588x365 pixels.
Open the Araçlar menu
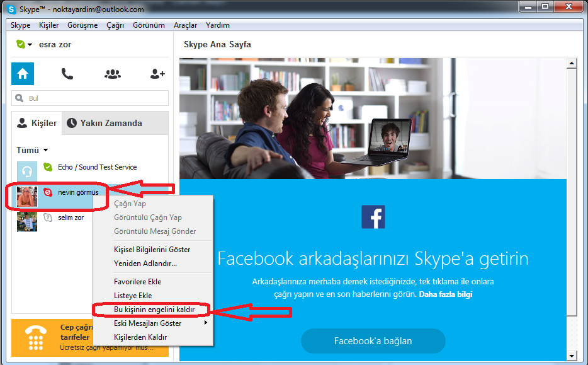coord(185,25)
